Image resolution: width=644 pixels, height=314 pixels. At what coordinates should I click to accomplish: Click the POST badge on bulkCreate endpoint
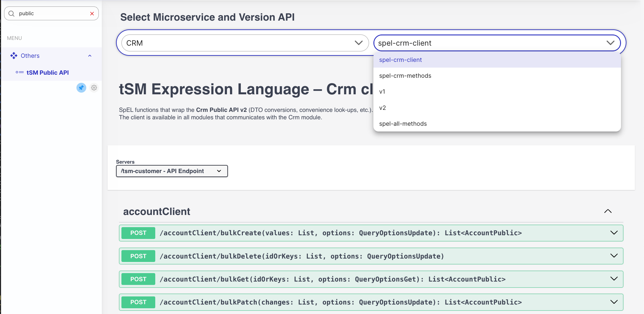[138, 233]
